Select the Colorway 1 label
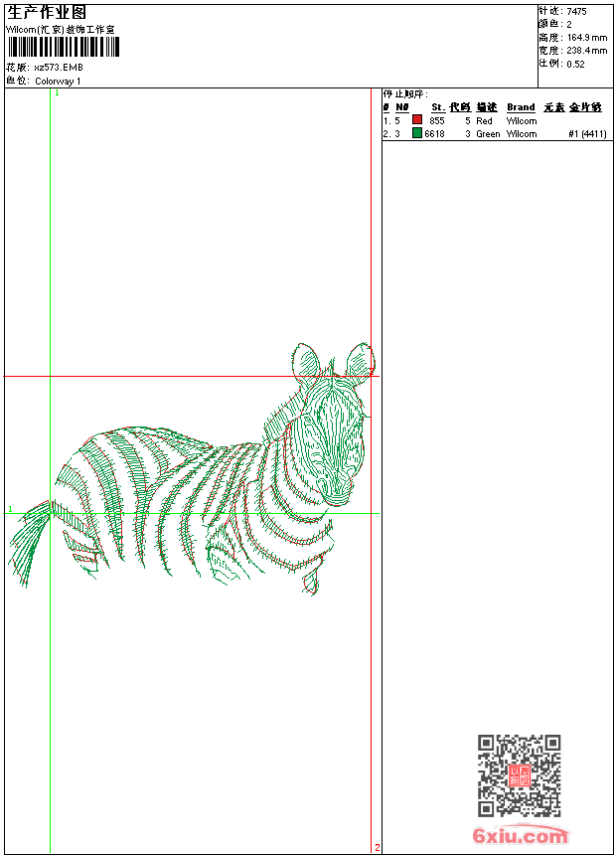The height and width of the screenshot is (855, 616). pyautogui.click(x=59, y=81)
